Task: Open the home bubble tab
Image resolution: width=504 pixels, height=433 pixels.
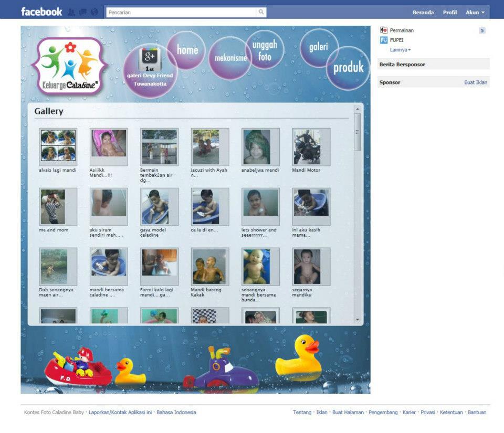Action: coord(186,50)
